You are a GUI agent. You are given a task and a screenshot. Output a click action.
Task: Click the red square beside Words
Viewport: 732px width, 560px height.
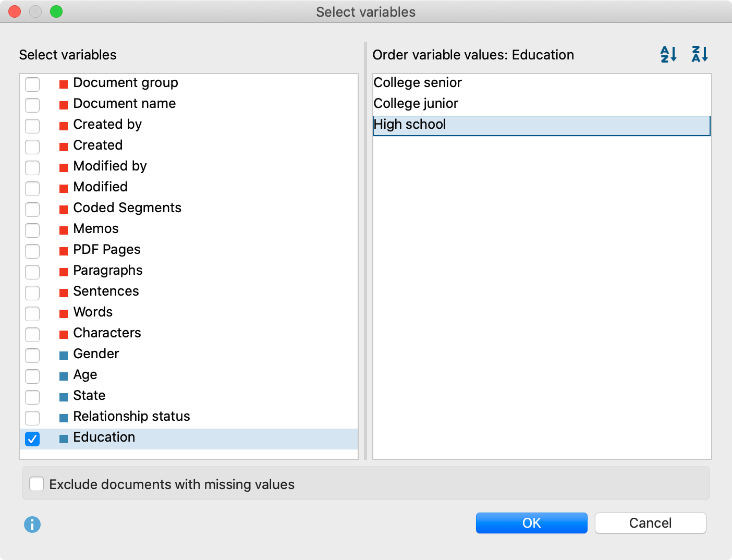click(x=64, y=314)
